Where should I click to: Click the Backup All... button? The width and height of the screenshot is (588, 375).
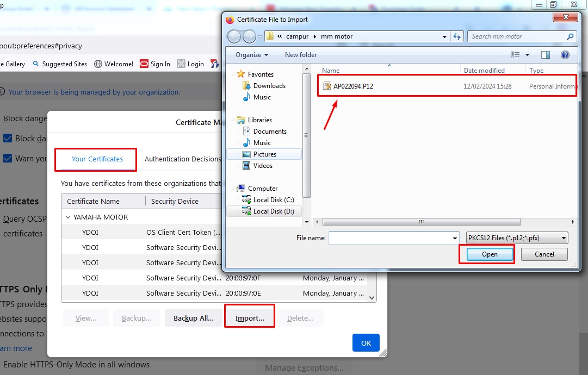point(194,318)
